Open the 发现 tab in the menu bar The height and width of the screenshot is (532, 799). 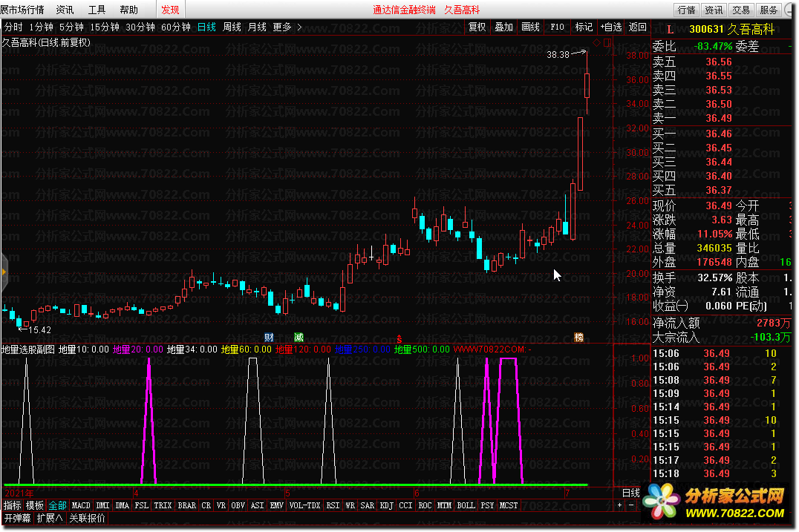pyautogui.click(x=170, y=10)
